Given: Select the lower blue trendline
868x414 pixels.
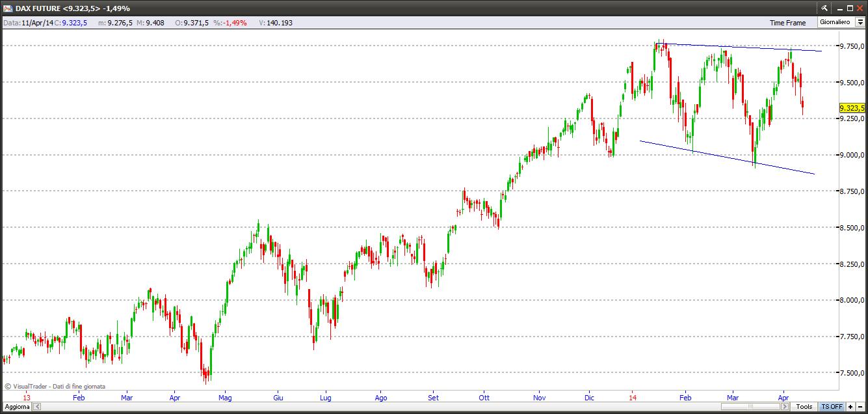Looking at the screenshot, I should 728,158.
